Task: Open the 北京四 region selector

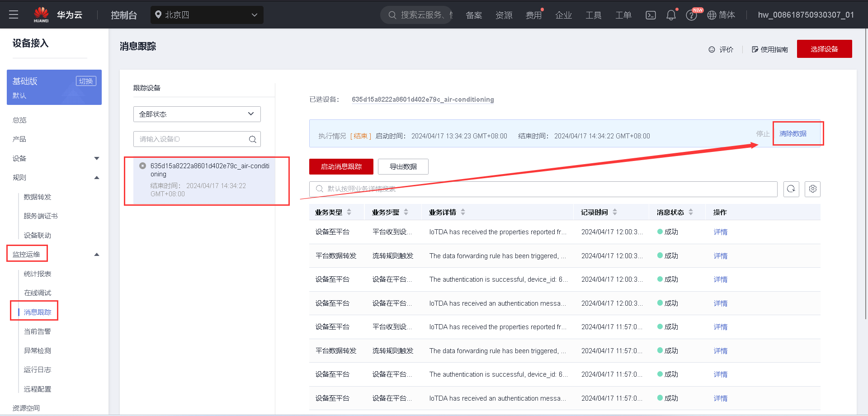Action: [x=207, y=14]
